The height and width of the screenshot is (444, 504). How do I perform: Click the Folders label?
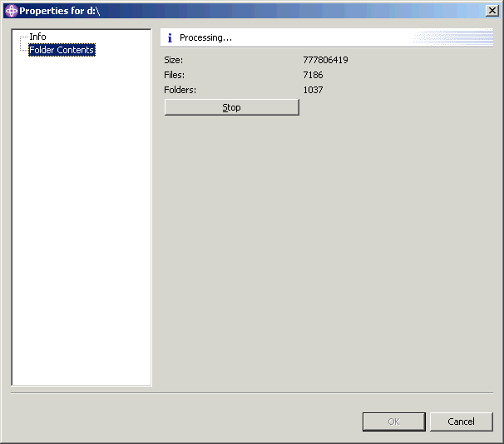pos(180,90)
